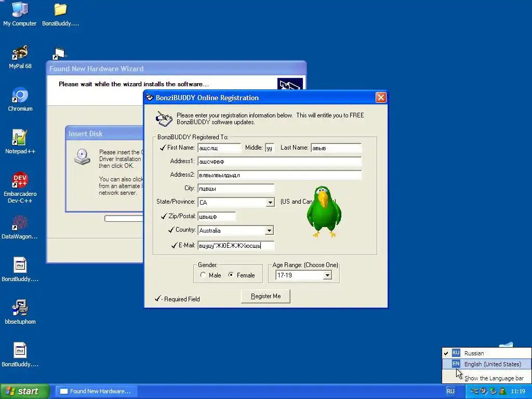Click the '- Required Field' legend text
This screenshot has height=399, width=532.
pos(180,299)
